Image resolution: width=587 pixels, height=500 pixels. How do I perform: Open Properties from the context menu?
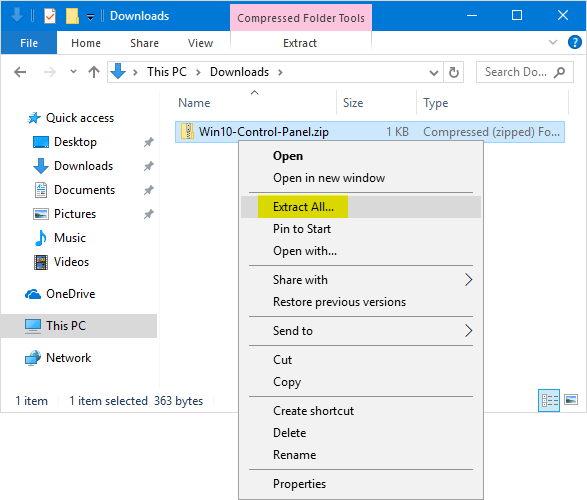pos(361,484)
